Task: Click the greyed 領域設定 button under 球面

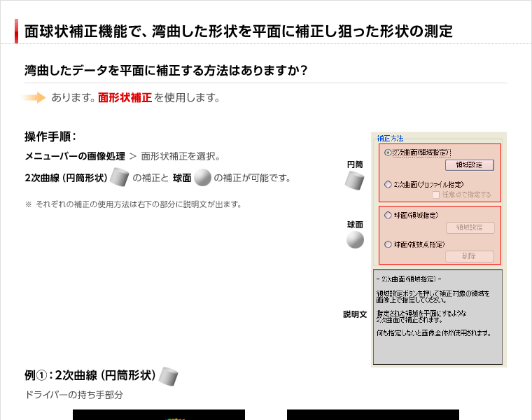Action: click(x=470, y=227)
